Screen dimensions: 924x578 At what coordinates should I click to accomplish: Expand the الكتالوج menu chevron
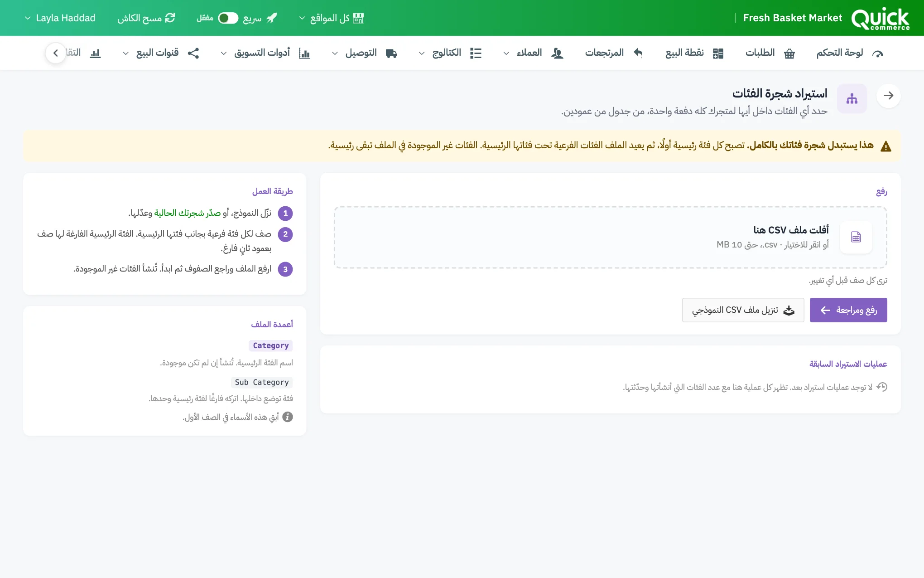click(x=422, y=53)
